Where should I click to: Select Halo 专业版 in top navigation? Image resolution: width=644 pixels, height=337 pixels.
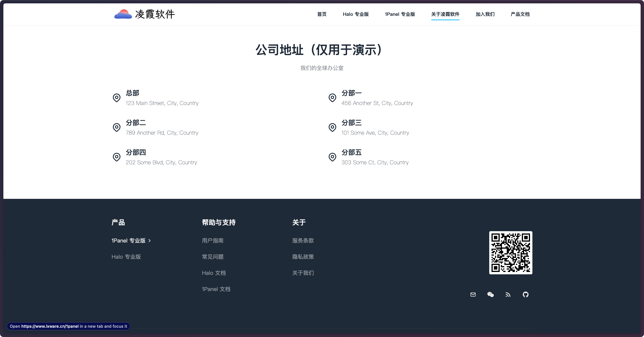tap(356, 14)
